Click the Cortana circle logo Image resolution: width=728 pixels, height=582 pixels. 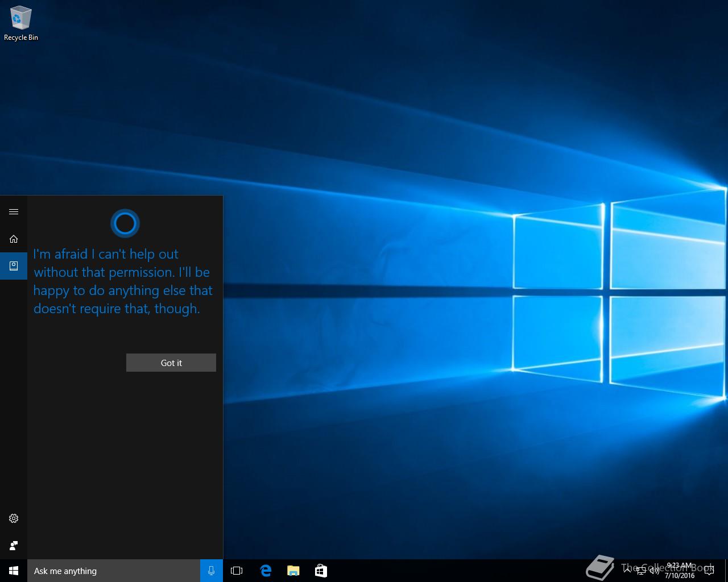coord(125,223)
